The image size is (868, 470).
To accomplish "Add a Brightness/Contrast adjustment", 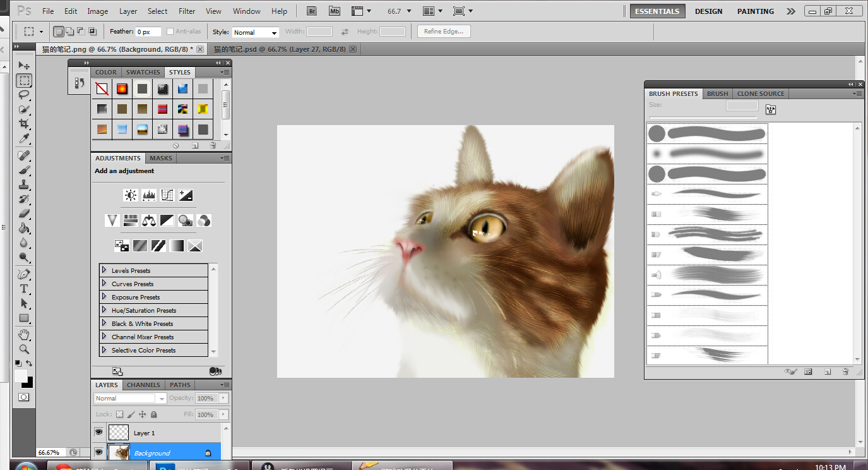I will tap(131, 195).
